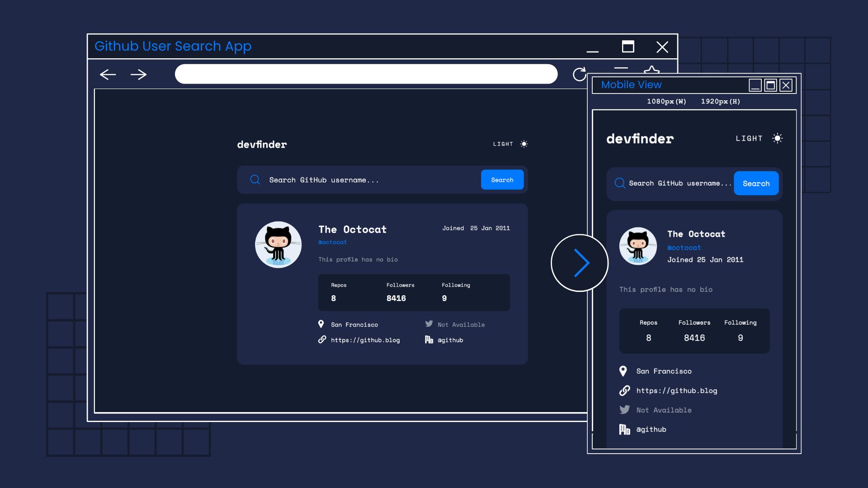This screenshot has width=868, height=488.
Task: Click the desktop location pin icon
Action: 321,324
